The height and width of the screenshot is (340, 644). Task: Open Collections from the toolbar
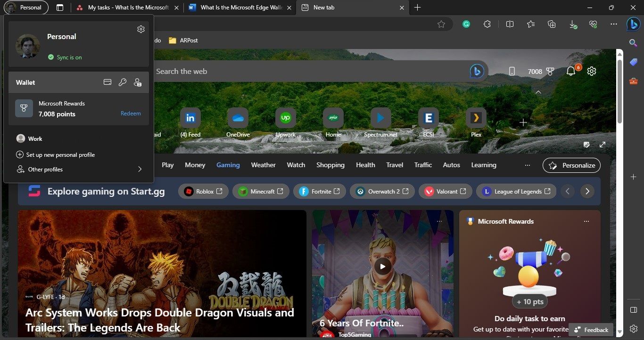click(552, 24)
